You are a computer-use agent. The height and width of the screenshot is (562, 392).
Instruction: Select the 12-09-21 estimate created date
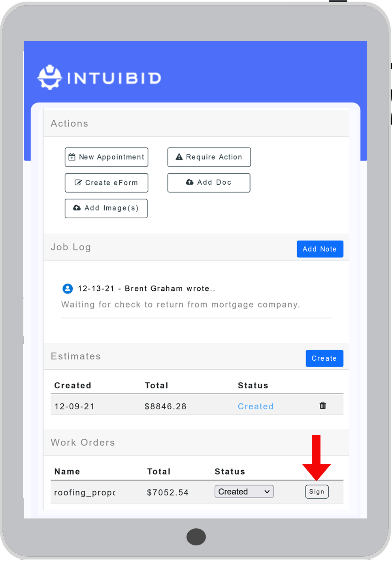coord(74,407)
